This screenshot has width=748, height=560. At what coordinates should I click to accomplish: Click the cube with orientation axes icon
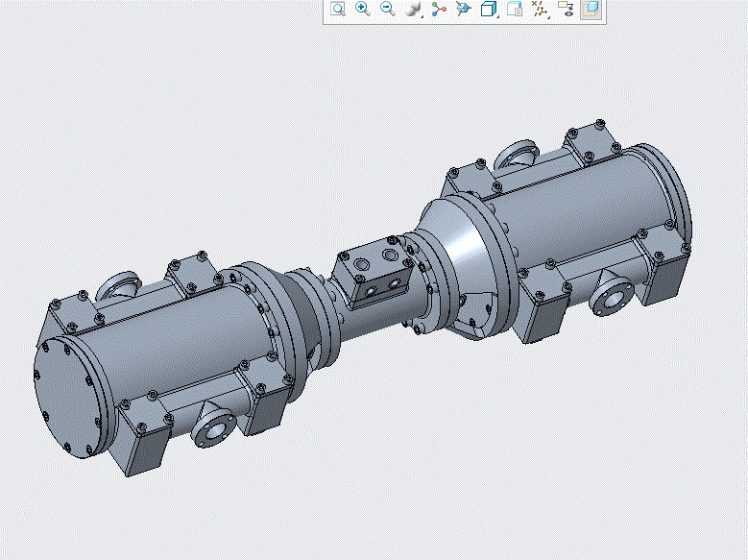tap(463, 9)
